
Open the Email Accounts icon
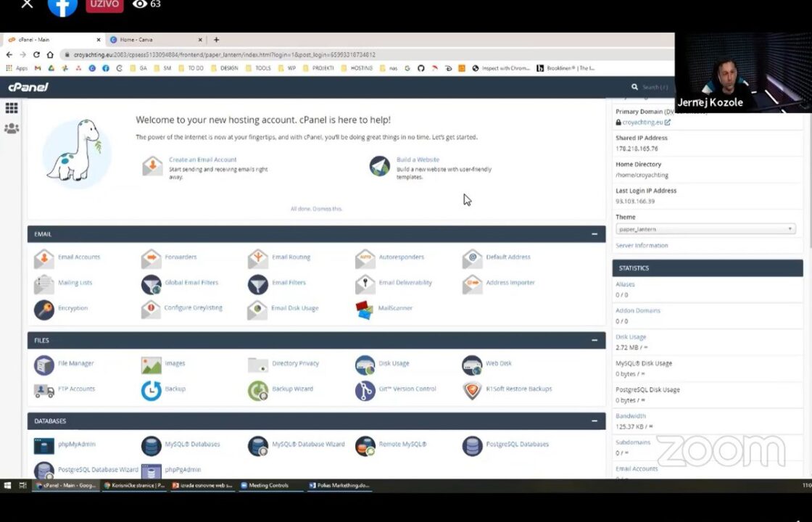click(x=44, y=257)
